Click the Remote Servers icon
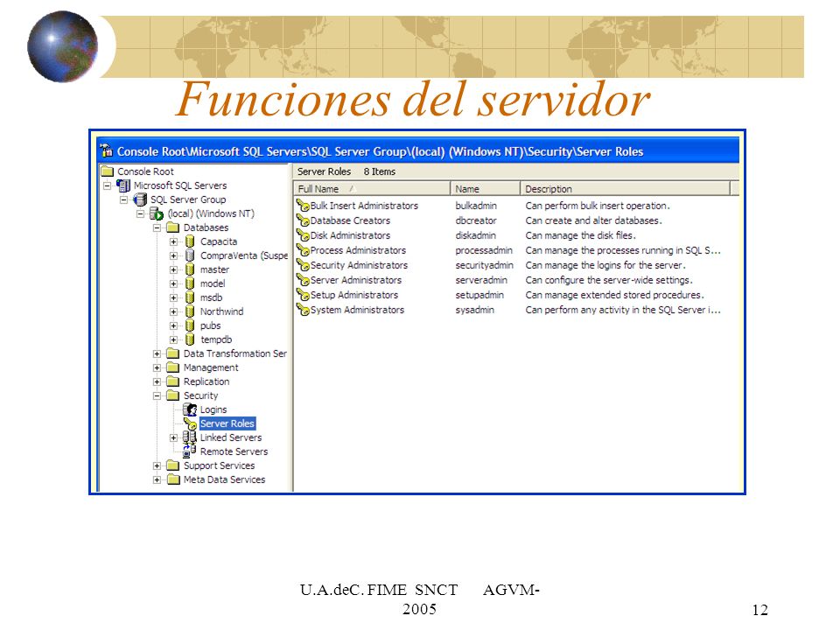The image size is (840, 630). pos(190,451)
